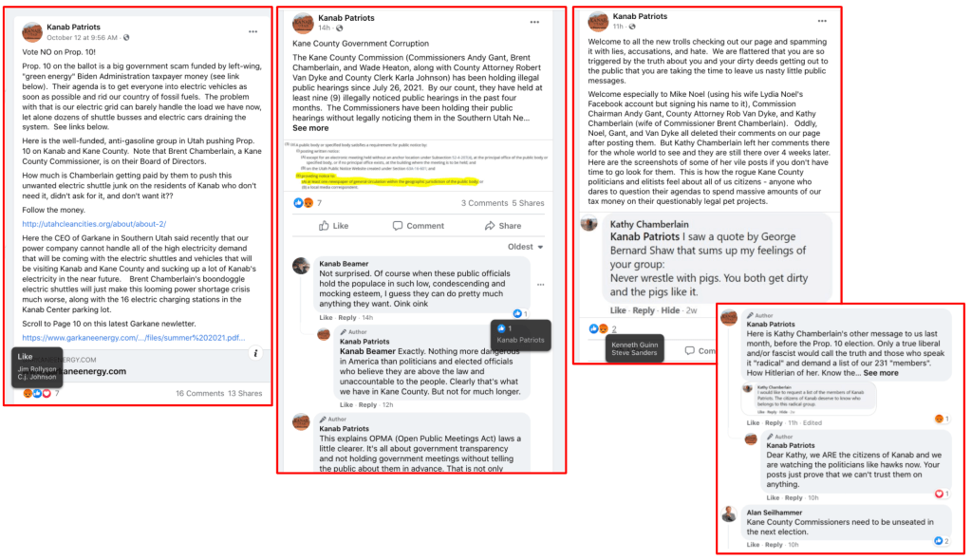Screen dimensions: 971x560
Task: Open highlighted legal notice image thumbnail
Action: [417, 164]
